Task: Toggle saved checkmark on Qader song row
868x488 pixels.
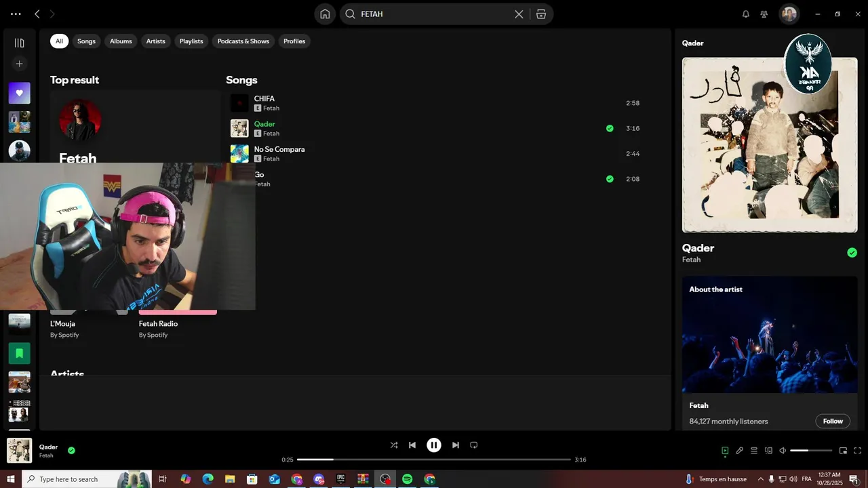Action: (x=610, y=128)
